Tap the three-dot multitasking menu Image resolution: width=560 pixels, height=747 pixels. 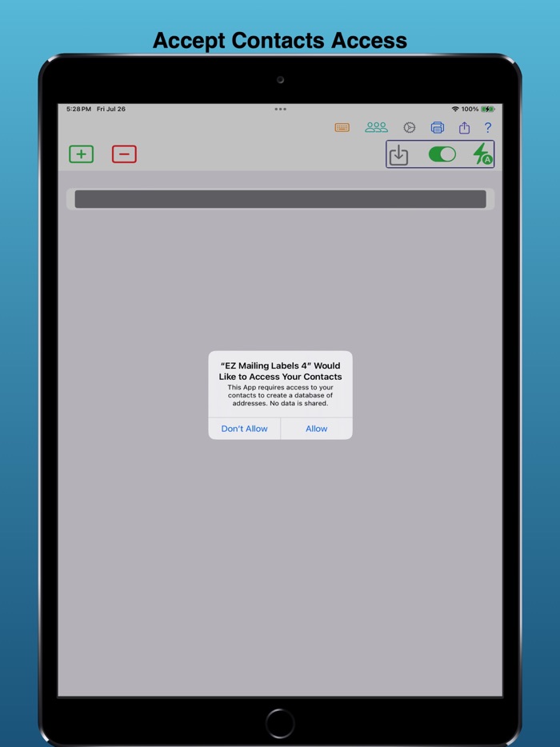pos(280,109)
